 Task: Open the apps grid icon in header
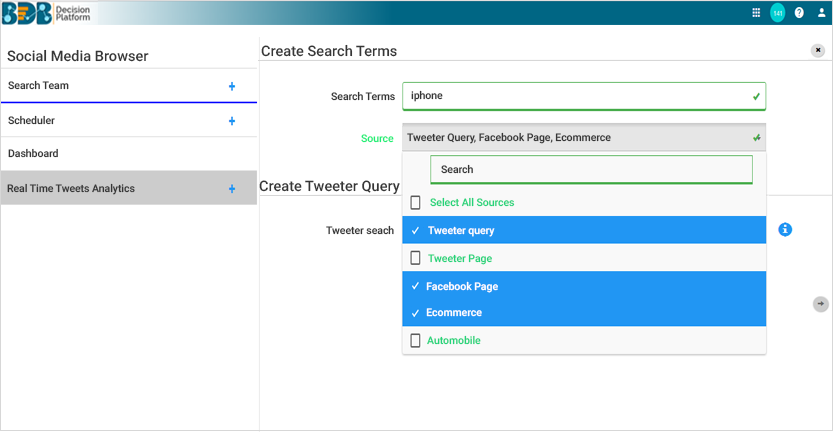click(x=756, y=13)
